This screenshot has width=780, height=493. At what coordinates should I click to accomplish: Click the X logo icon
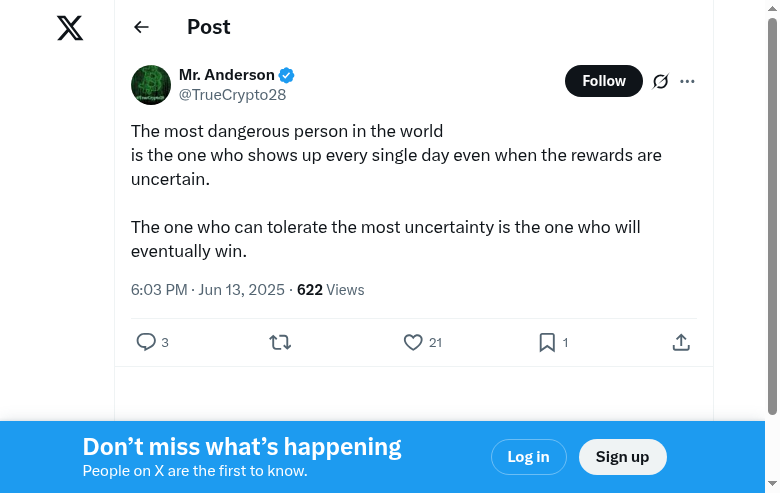pos(70,28)
